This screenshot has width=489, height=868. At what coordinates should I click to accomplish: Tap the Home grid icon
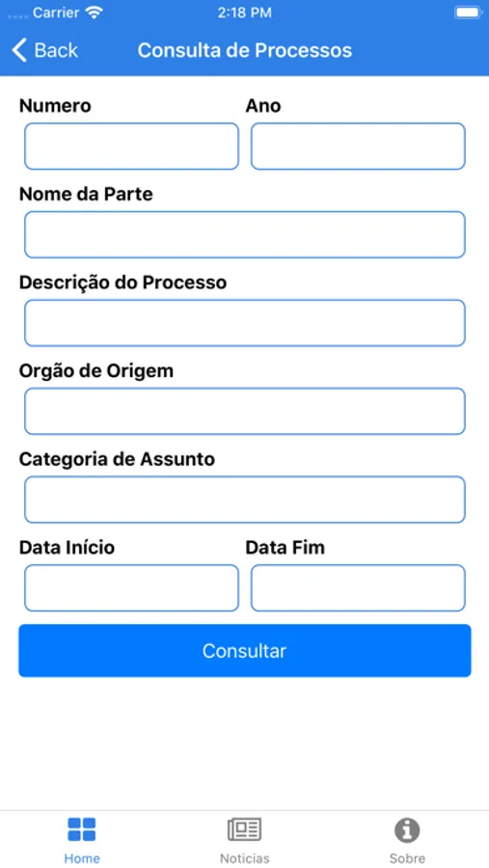(x=81, y=829)
